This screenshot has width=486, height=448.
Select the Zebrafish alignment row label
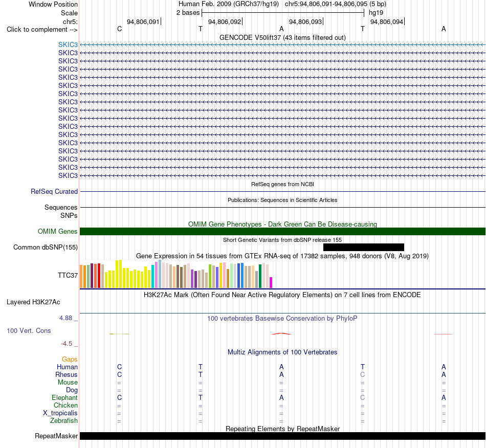tap(64, 421)
